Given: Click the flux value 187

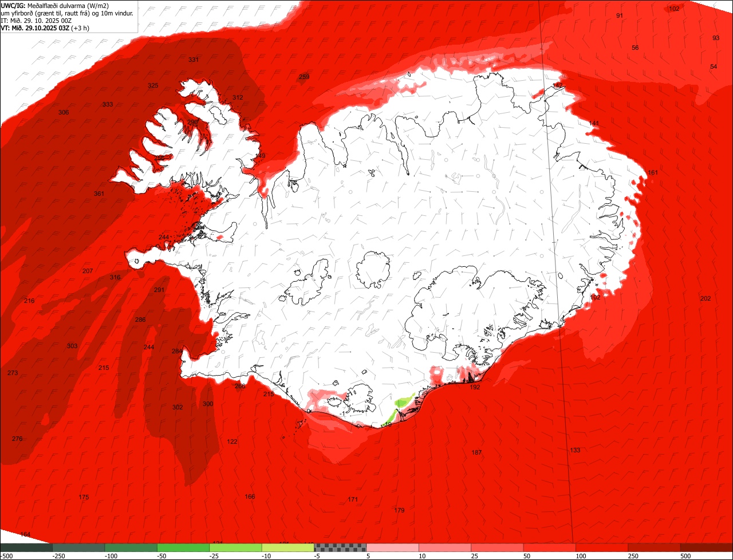Looking at the screenshot, I should click(476, 452).
